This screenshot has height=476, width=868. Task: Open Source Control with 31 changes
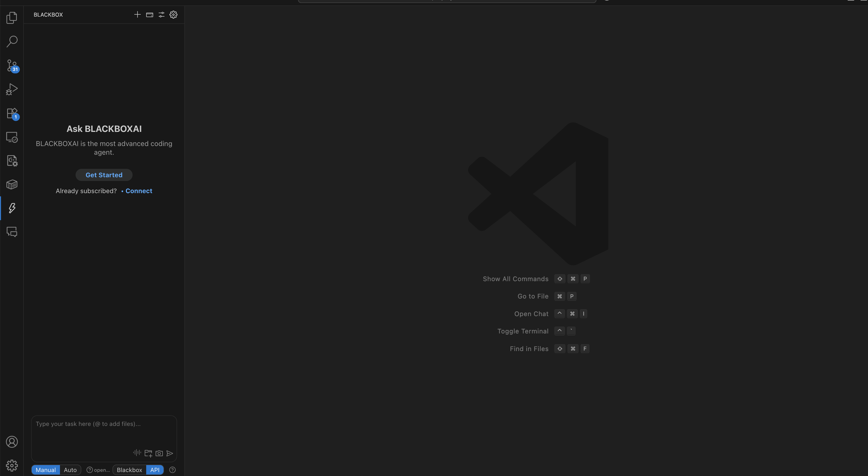(12, 65)
